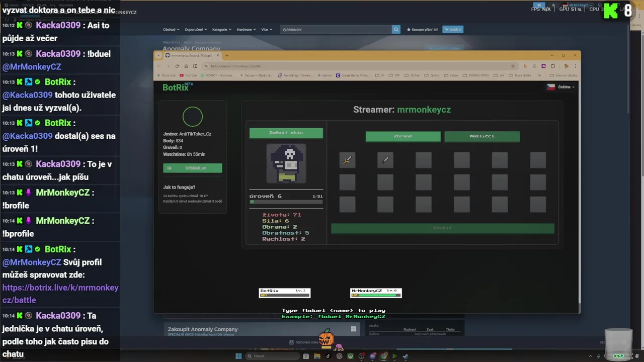Viewport: 644px width, 362px height.
Task: Click the pirate character skin thumbnail
Action: 286,164
